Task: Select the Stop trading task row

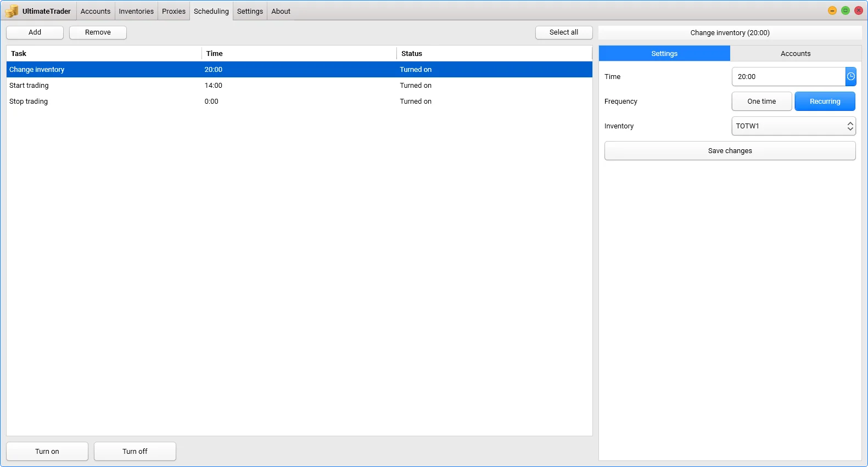Action: pos(299,102)
